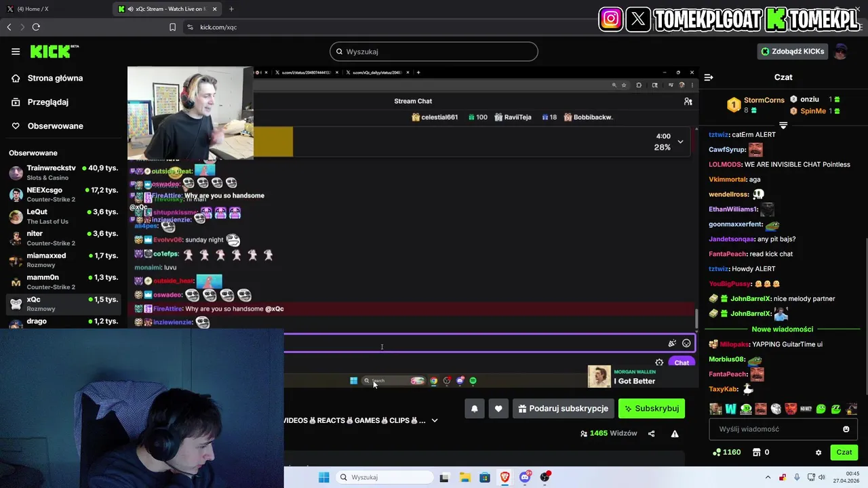Click purple Chat button inside stream
Screen dimensions: 868x488
(682, 363)
